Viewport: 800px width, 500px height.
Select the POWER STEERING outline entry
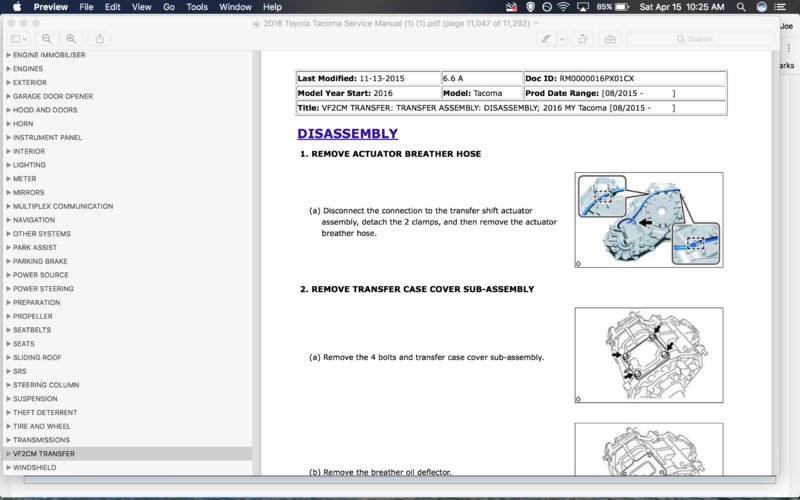click(x=43, y=289)
